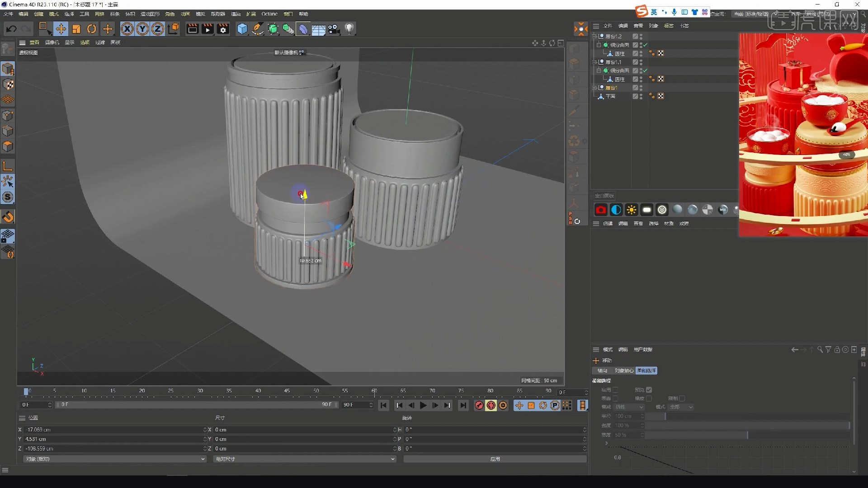Open the 绝对尺寸 size dropdown
This screenshot has height=488, width=868.
tap(304, 459)
